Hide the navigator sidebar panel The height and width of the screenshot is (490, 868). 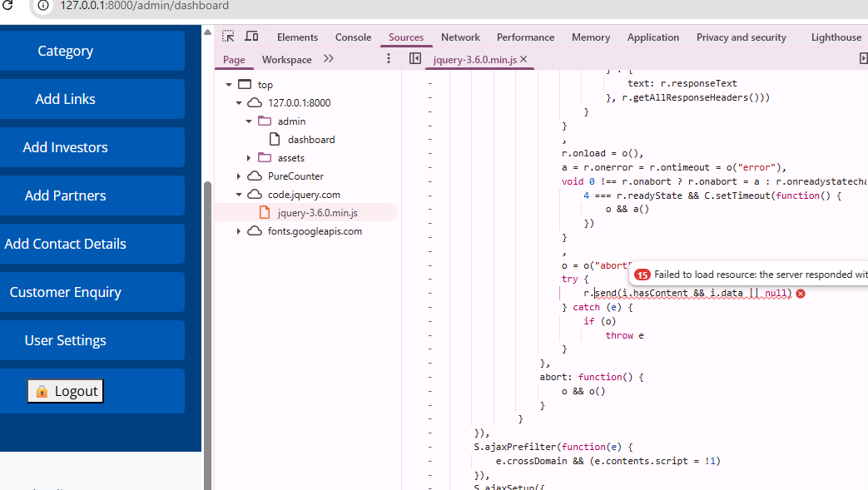[415, 59]
